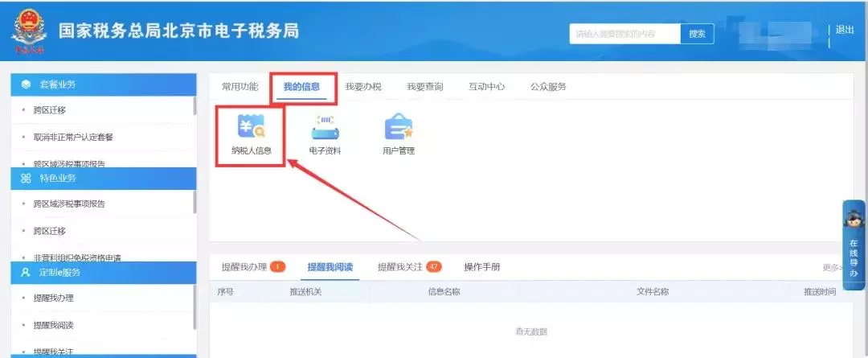The image size is (868, 358).
Task: Open 跨区域涉税事项报告 under 特色业务
Action: click(69, 204)
